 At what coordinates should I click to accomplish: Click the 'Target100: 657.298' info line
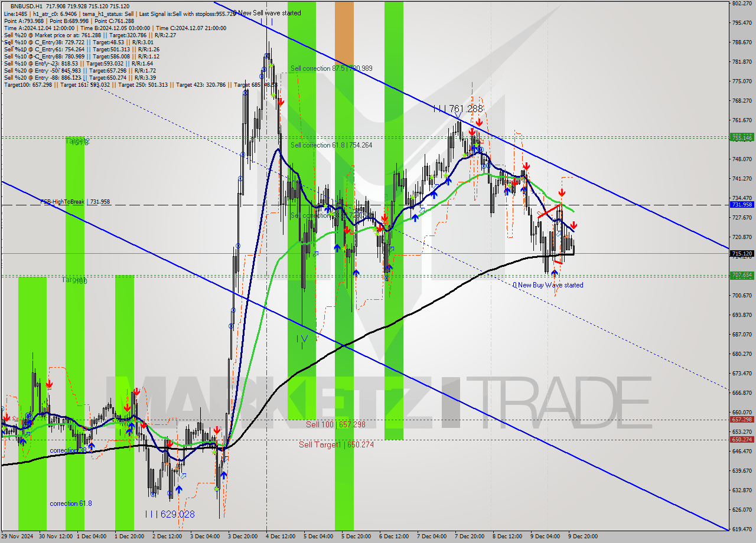click(x=141, y=85)
